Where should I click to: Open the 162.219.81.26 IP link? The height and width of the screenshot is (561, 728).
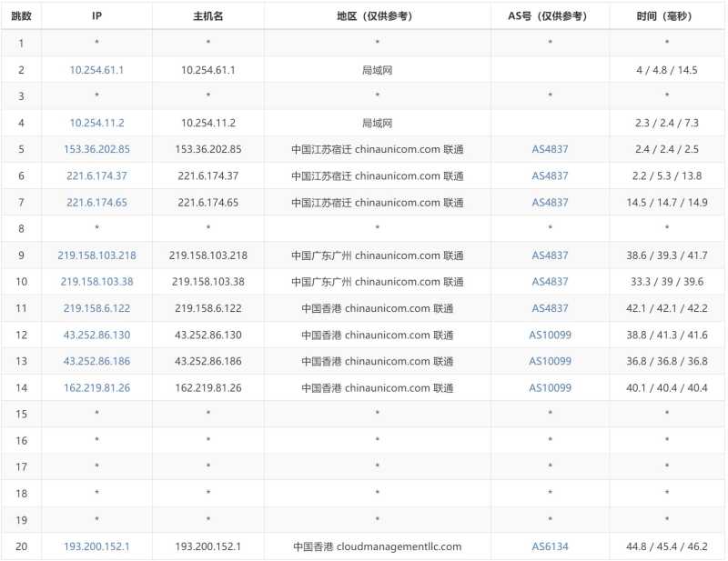point(96,388)
